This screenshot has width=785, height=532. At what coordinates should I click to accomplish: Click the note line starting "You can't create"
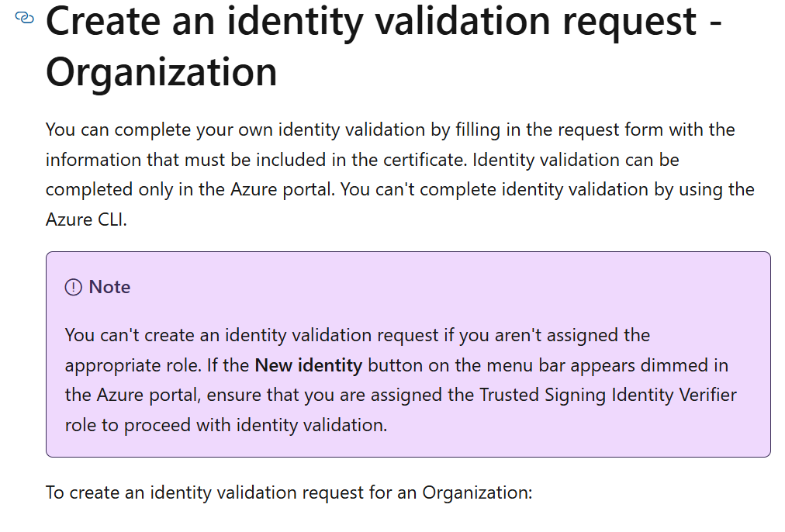point(358,335)
